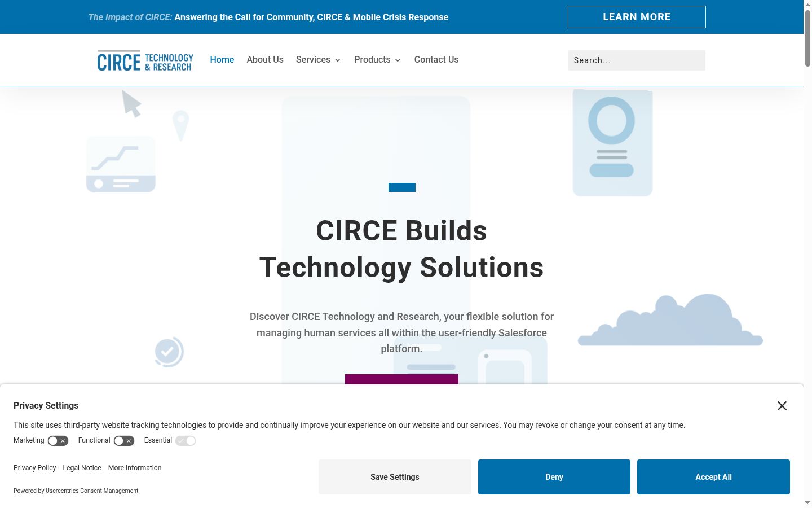Click the 'Privacy Settings' heading
The image size is (812, 508).
click(46, 406)
